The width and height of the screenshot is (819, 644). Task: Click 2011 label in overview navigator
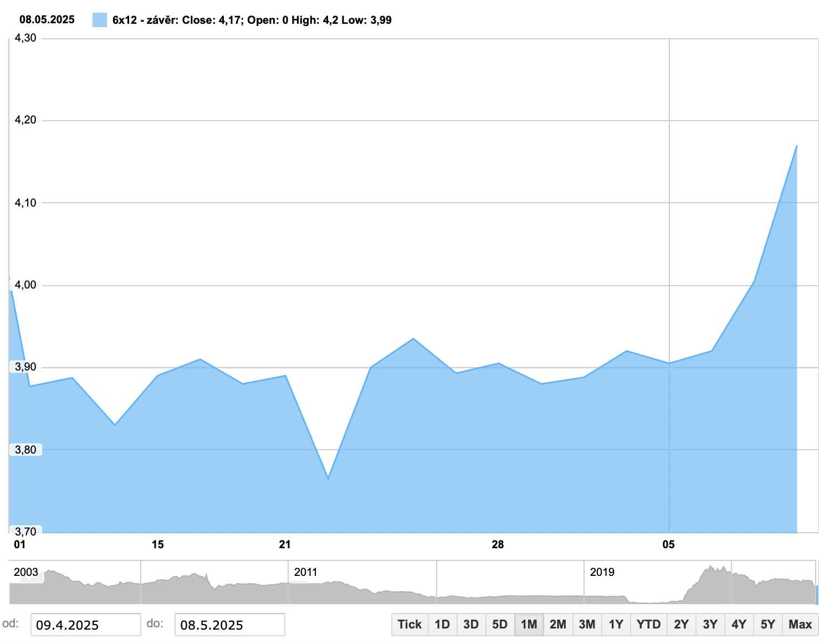click(x=306, y=572)
